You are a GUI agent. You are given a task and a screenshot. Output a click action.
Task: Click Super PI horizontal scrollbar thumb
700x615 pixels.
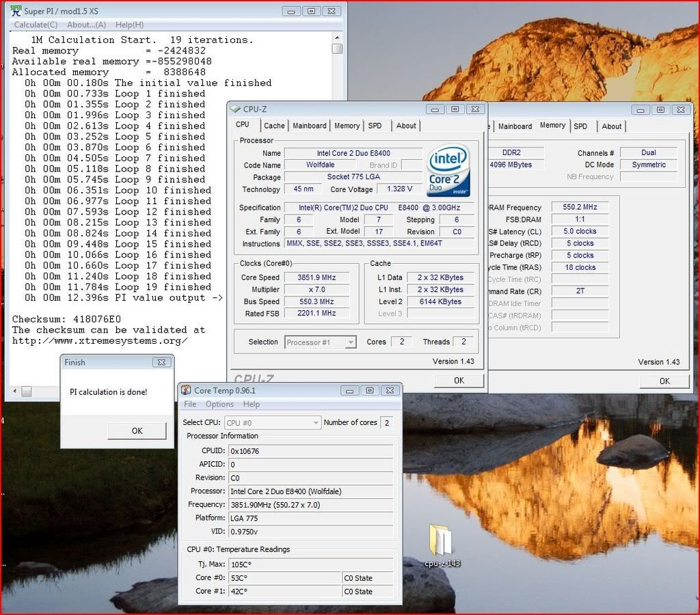(x=27, y=392)
